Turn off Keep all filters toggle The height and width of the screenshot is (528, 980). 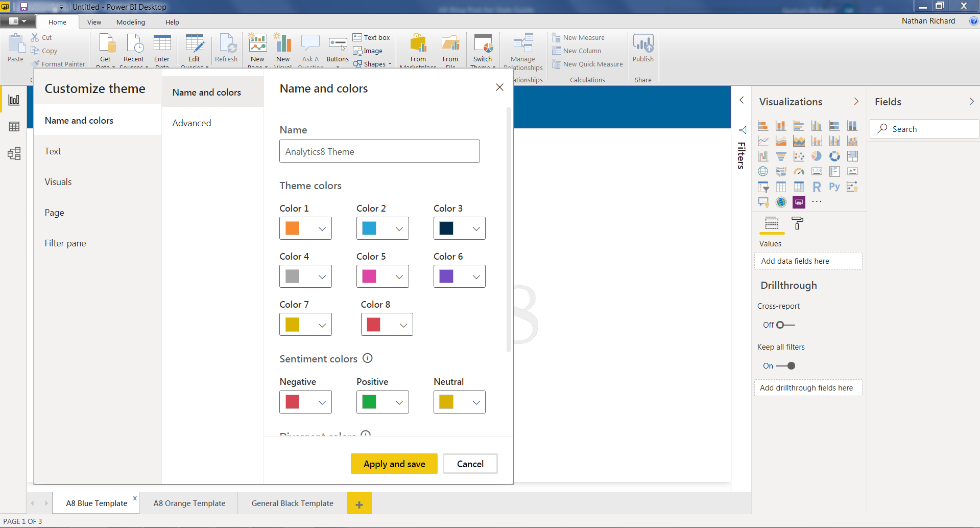(786, 366)
